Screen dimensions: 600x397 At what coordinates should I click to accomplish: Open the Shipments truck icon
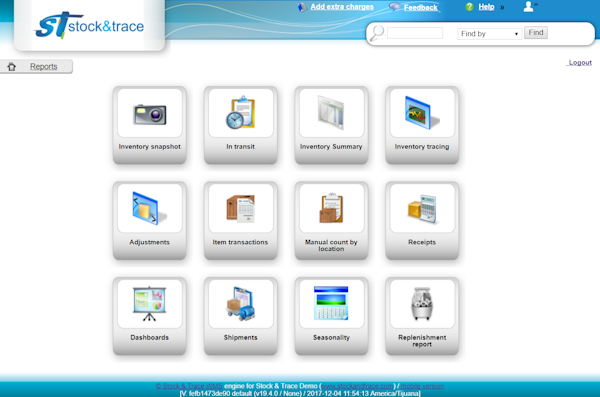click(240, 304)
